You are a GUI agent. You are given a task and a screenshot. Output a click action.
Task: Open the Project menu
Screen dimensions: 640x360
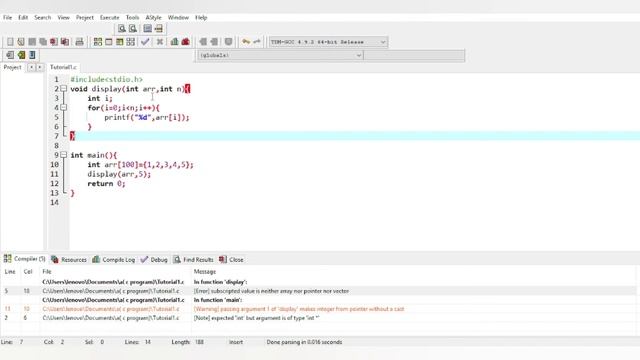[x=84, y=18]
